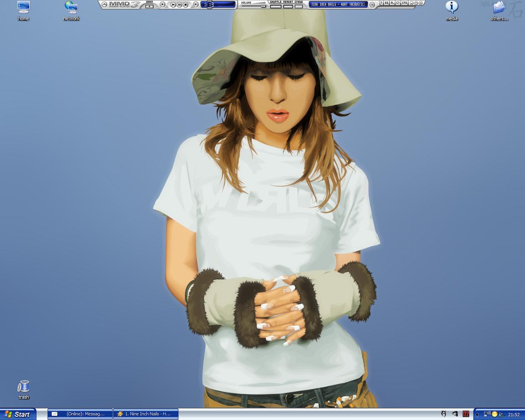The height and width of the screenshot is (420, 525).
Task: Toggle the PL playlist window
Action: coord(392,3)
